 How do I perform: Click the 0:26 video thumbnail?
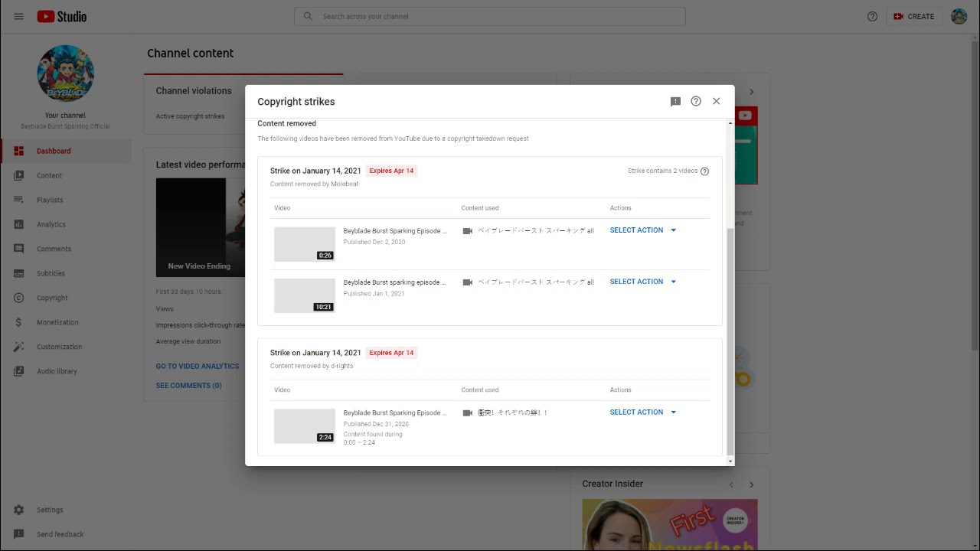(305, 244)
